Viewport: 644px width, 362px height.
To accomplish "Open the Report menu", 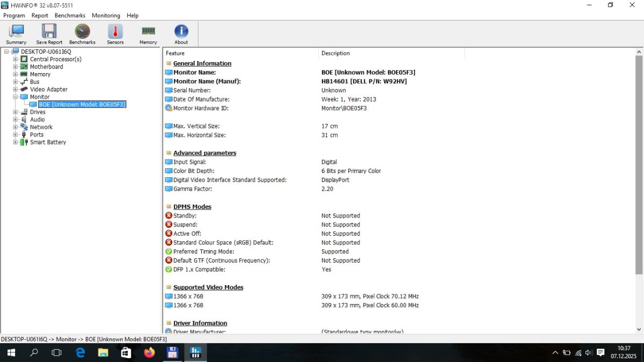I will [40, 16].
